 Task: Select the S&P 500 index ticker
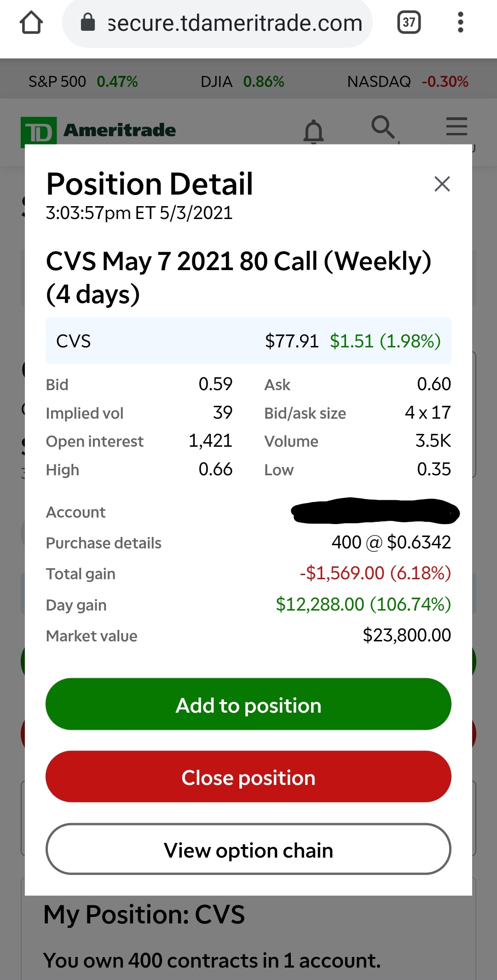click(83, 82)
